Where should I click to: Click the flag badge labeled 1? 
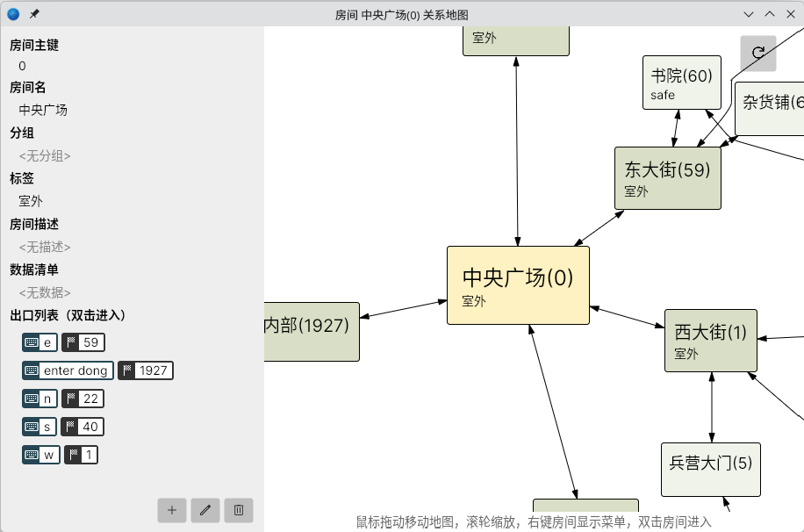(82, 455)
